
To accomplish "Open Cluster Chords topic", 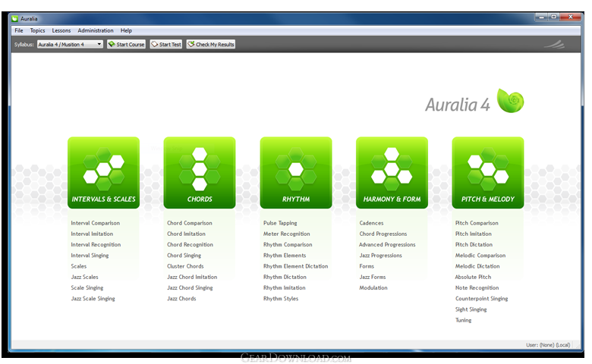I will pyautogui.click(x=185, y=266).
